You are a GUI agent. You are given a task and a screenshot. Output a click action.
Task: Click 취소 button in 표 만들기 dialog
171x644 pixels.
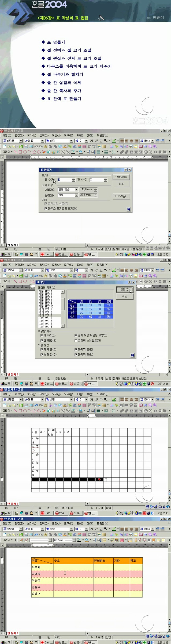click(x=121, y=184)
